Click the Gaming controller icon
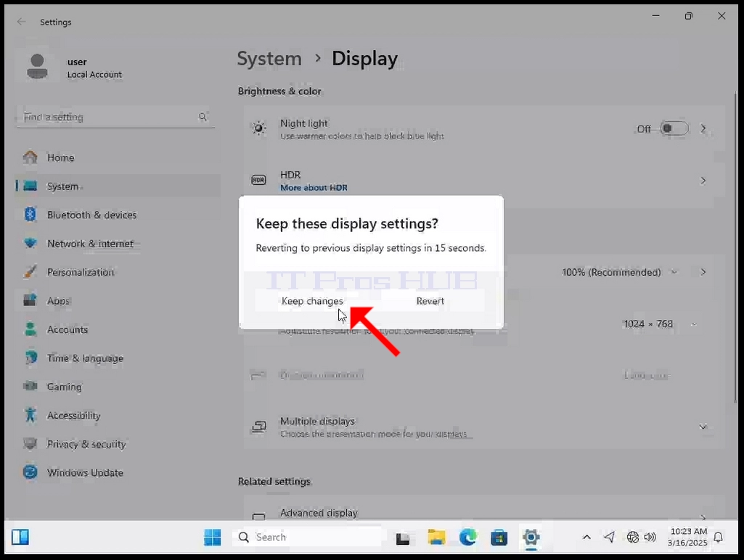Image resolution: width=744 pixels, height=560 pixels. [30, 387]
